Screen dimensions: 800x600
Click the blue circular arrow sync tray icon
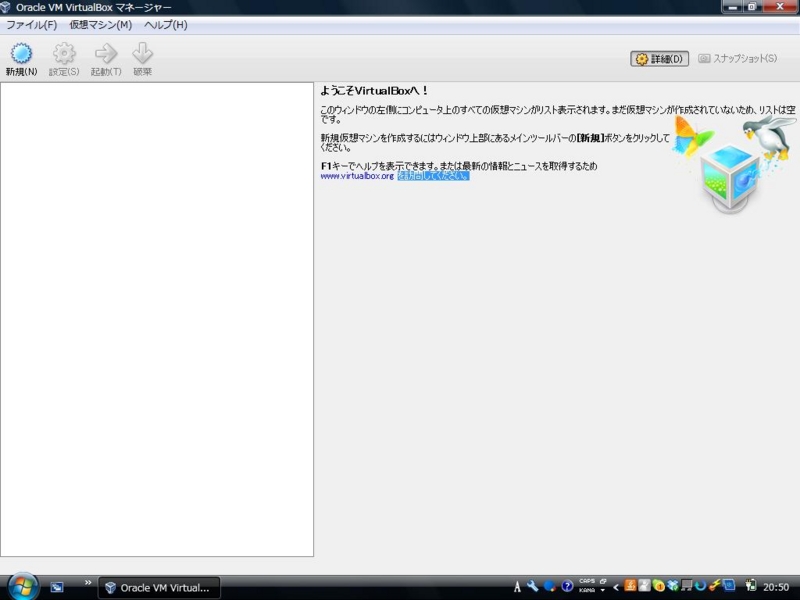[x=701, y=586]
